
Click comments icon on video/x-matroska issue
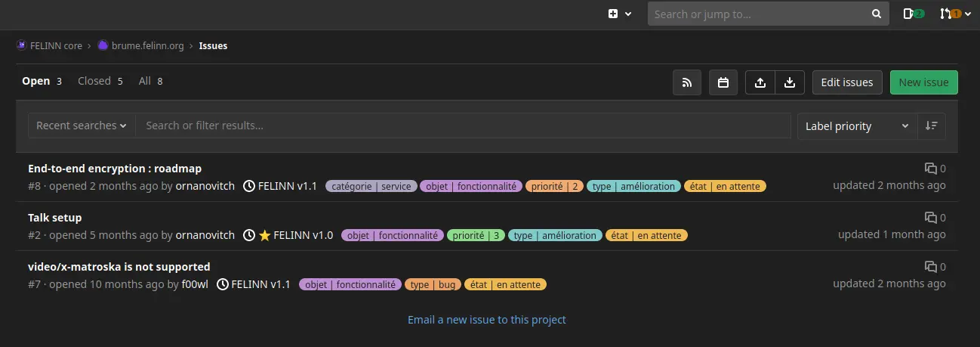[x=931, y=267]
